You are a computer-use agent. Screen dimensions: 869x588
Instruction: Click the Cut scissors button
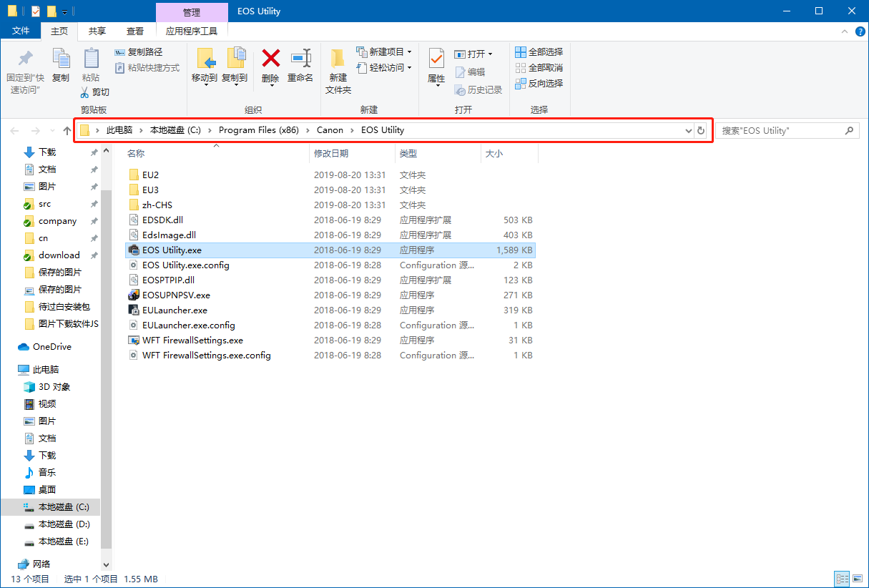click(x=94, y=92)
